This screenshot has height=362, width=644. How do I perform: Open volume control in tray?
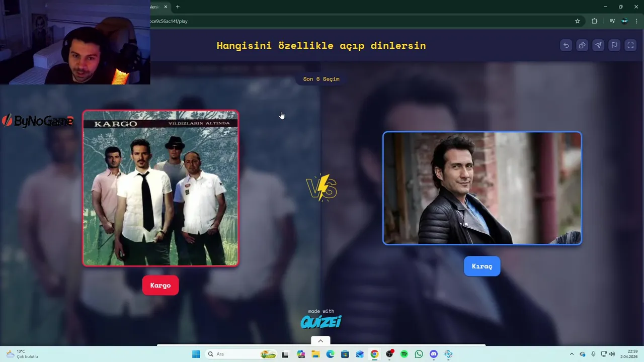tap(612, 354)
